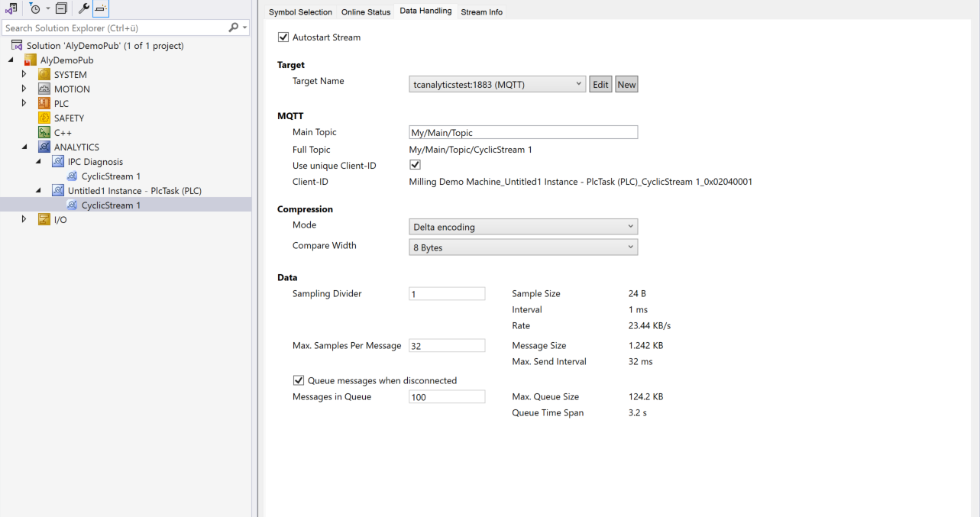Select the SYSTEM node icon in Solution Explorer
Image resolution: width=980 pixels, height=517 pixels.
coord(42,74)
